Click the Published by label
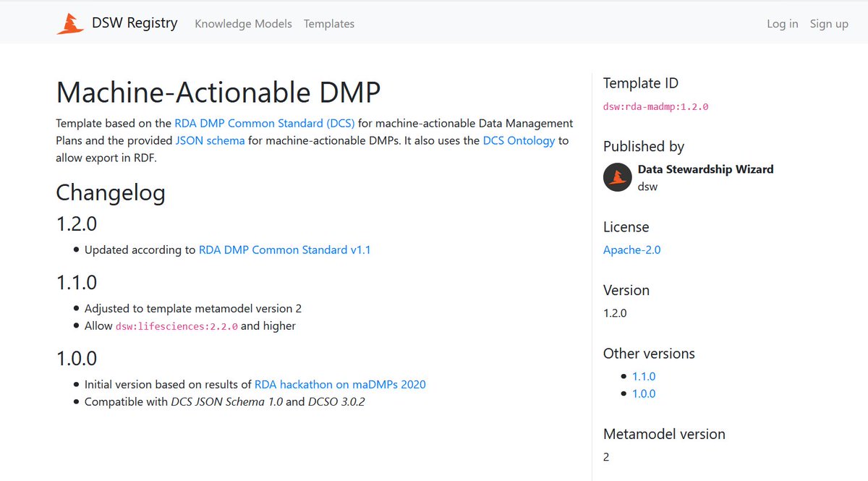The width and height of the screenshot is (868, 481). coord(644,146)
